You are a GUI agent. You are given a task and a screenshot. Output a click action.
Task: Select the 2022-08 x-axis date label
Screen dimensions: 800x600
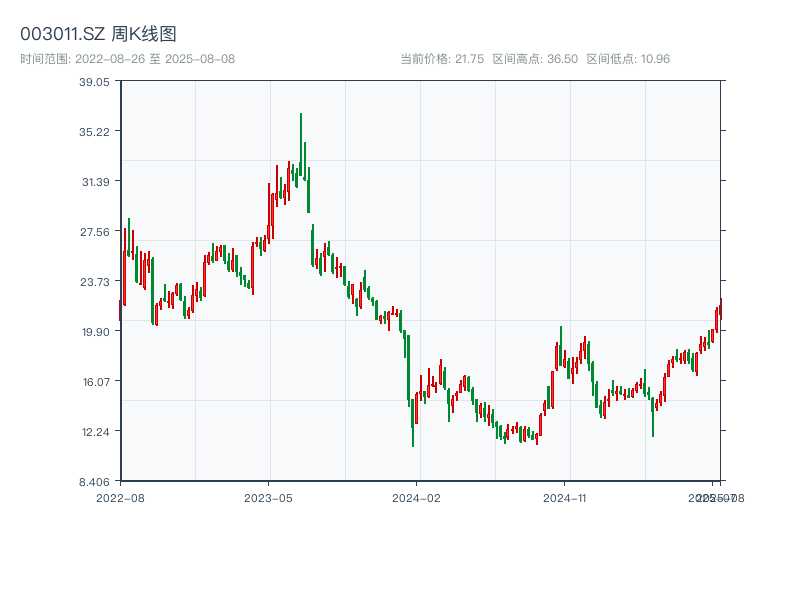coord(120,497)
